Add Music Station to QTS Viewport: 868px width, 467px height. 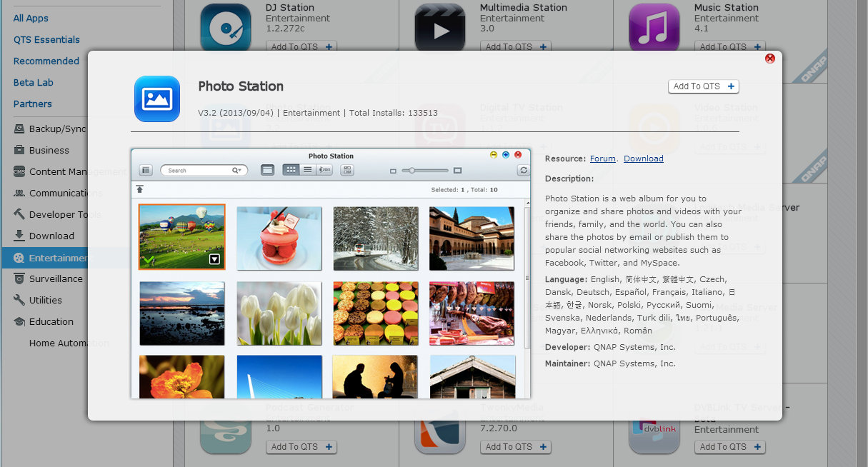pyautogui.click(x=730, y=47)
